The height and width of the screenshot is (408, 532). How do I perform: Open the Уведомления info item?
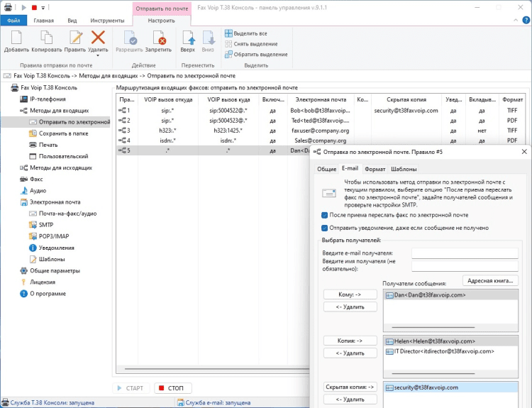coord(56,248)
